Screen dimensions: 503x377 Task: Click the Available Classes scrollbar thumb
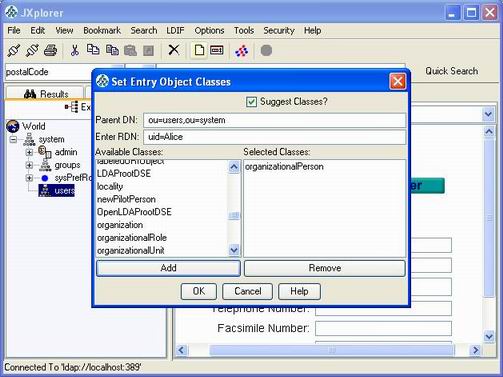click(x=234, y=216)
